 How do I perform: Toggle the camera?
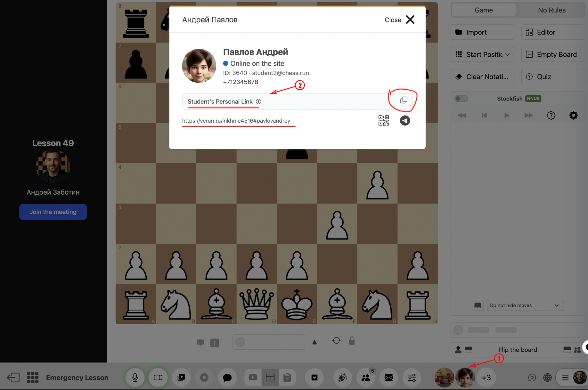158,378
